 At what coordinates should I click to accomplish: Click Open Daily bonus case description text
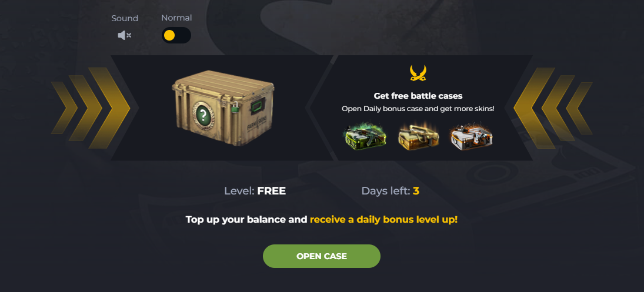click(x=418, y=109)
